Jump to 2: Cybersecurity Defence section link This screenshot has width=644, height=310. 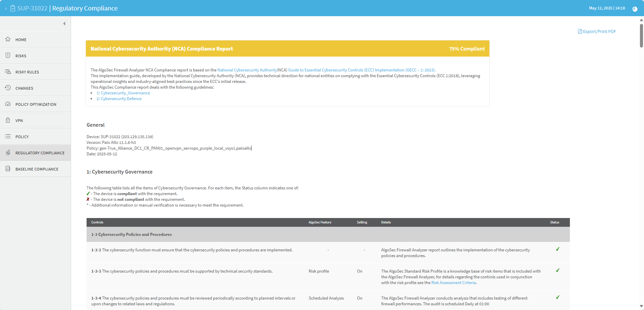(119, 99)
